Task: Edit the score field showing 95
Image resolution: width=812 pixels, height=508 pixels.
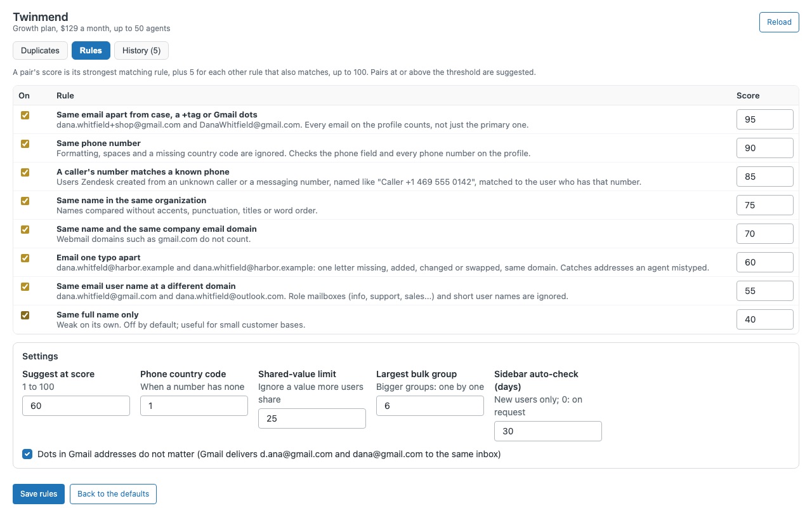Action: [764, 119]
